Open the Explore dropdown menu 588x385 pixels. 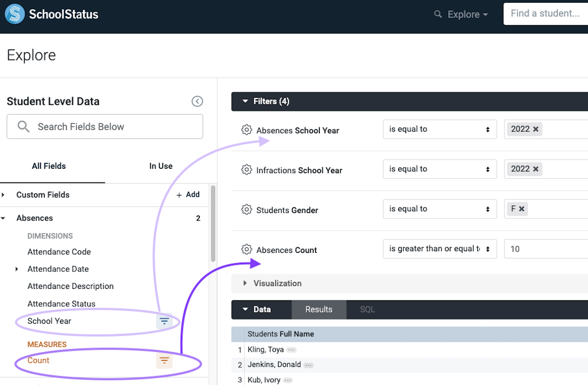click(x=468, y=14)
